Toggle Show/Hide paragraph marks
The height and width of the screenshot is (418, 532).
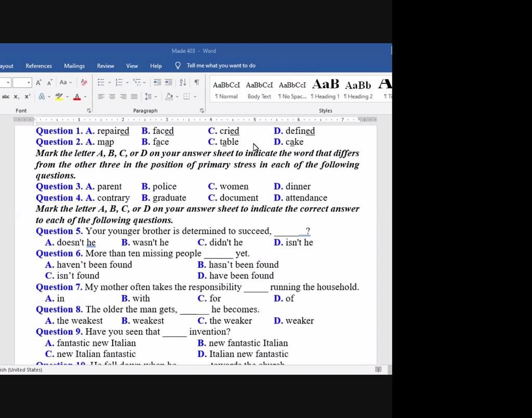pyautogui.click(x=196, y=83)
